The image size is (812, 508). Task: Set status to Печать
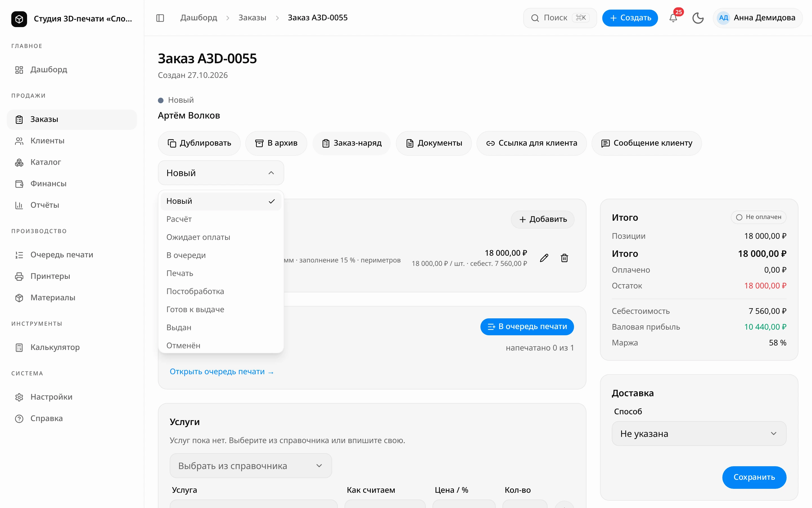point(221,273)
